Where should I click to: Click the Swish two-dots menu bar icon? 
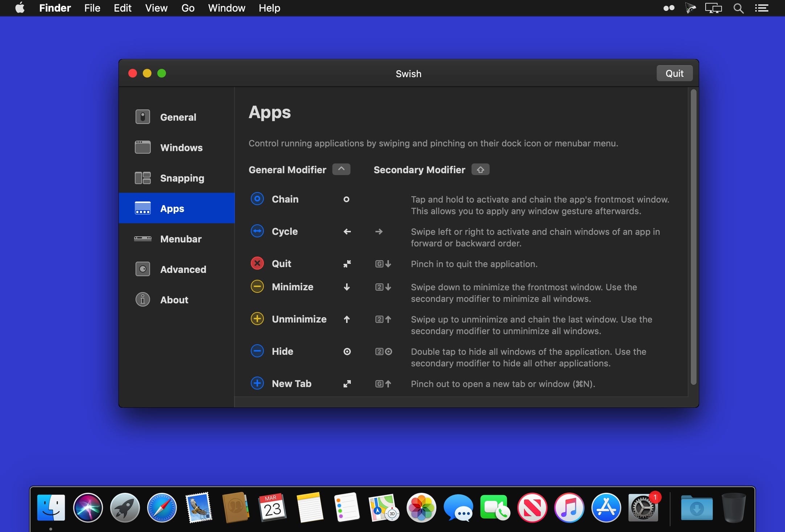click(669, 8)
